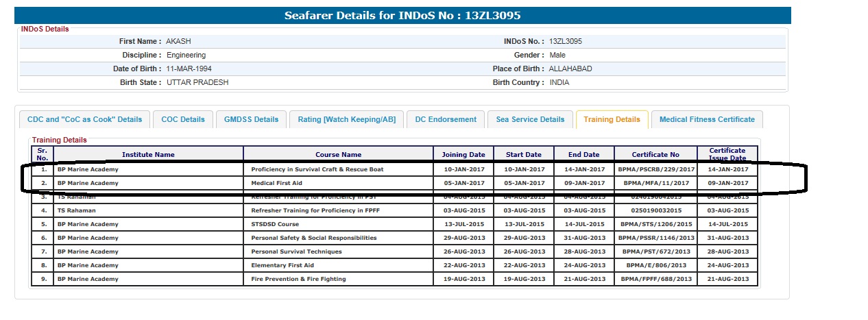Open the CDC and "CoC as Cook" Details tab
Screen dimensions: 868x320
(84, 119)
